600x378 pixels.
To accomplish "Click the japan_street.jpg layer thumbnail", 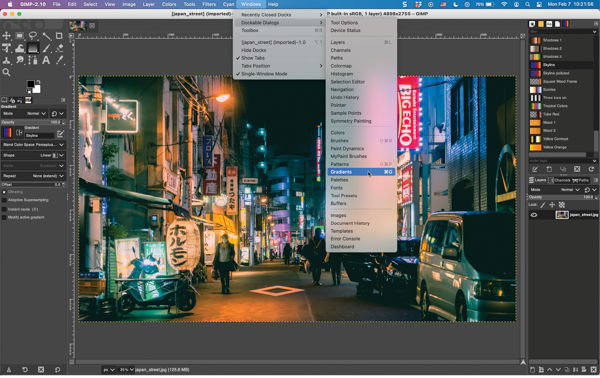I will coord(562,215).
